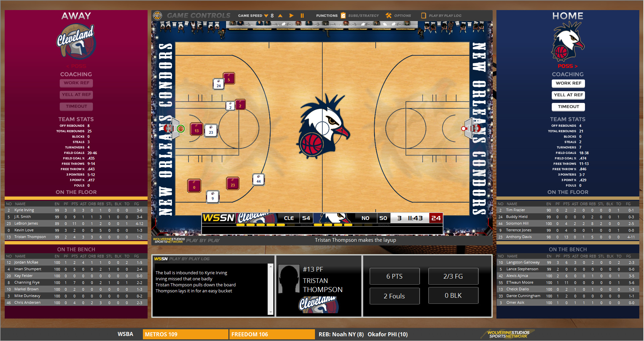Select Kyrie Irving in away On The Floor
The width and height of the screenshot is (644, 341).
pyautogui.click(x=76, y=210)
